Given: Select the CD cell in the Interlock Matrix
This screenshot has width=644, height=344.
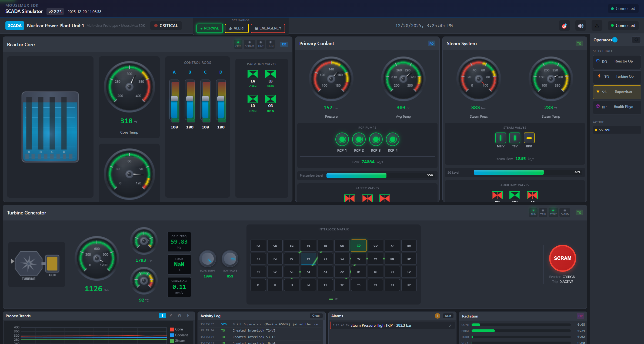Looking at the screenshot, I should (359, 246).
